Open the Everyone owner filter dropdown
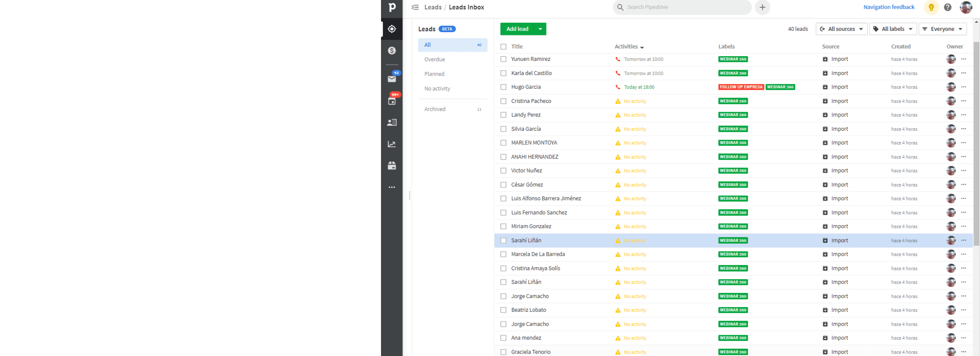 (942, 29)
